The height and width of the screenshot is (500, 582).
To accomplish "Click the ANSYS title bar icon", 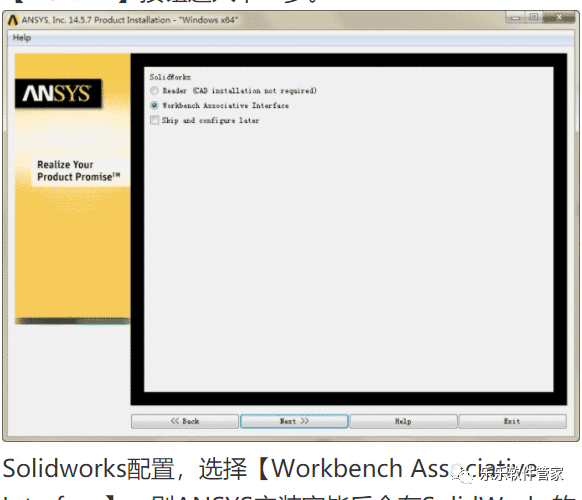I will click(13, 20).
